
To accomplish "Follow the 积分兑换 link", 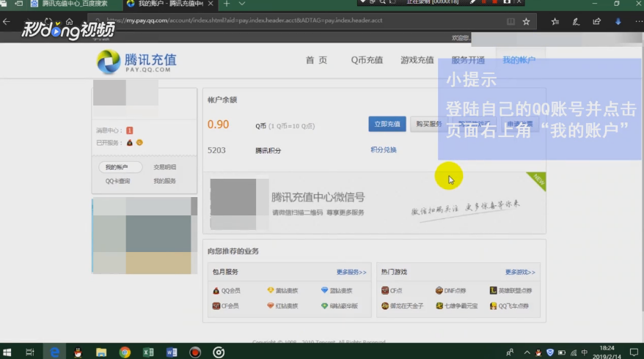I will coord(383,149).
